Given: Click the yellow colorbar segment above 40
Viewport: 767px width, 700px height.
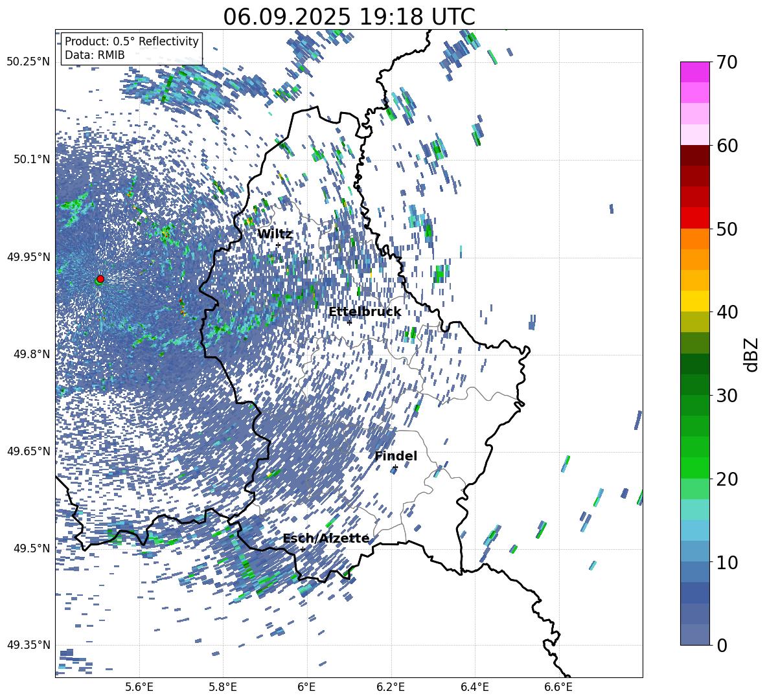Looking at the screenshot, I should [694, 301].
